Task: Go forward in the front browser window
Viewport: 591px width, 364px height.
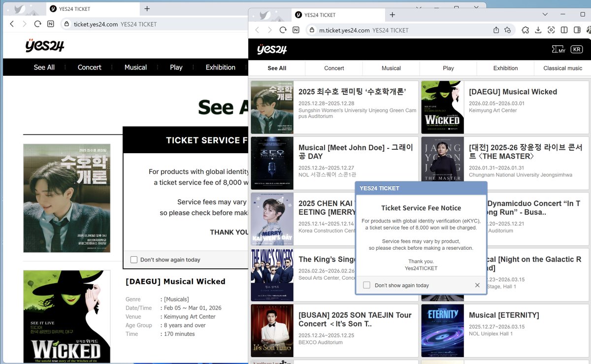Action: click(269, 30)
